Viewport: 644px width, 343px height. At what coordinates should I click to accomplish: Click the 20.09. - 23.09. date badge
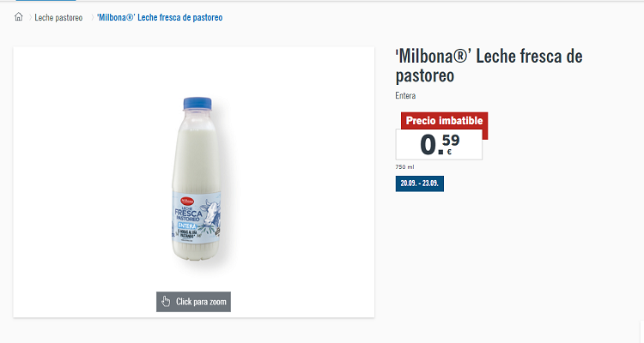point(420,184)
